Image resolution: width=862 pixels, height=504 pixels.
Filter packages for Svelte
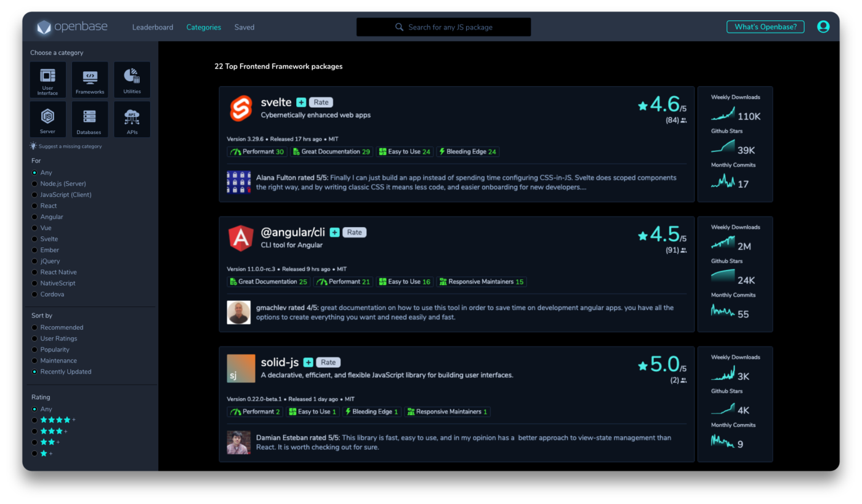click(45, 239)
